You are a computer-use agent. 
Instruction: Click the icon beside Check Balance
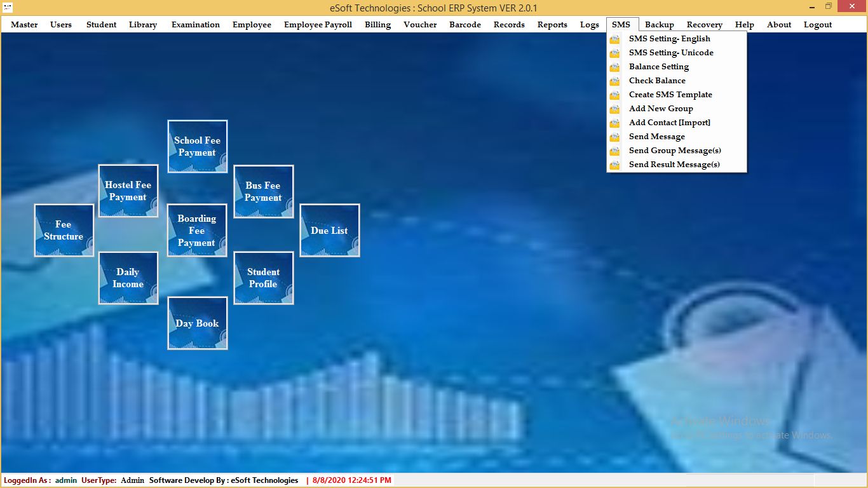click(x=614, y=81)
